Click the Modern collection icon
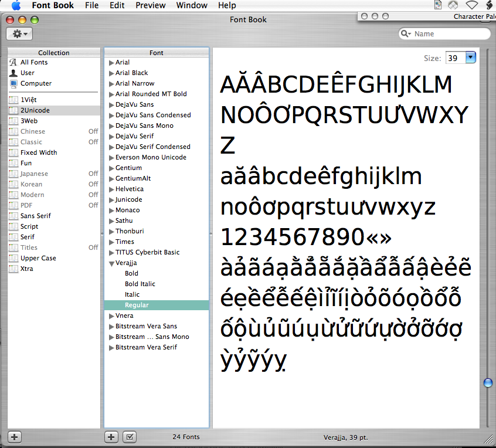The image size is (496, 448). (13, 195)
